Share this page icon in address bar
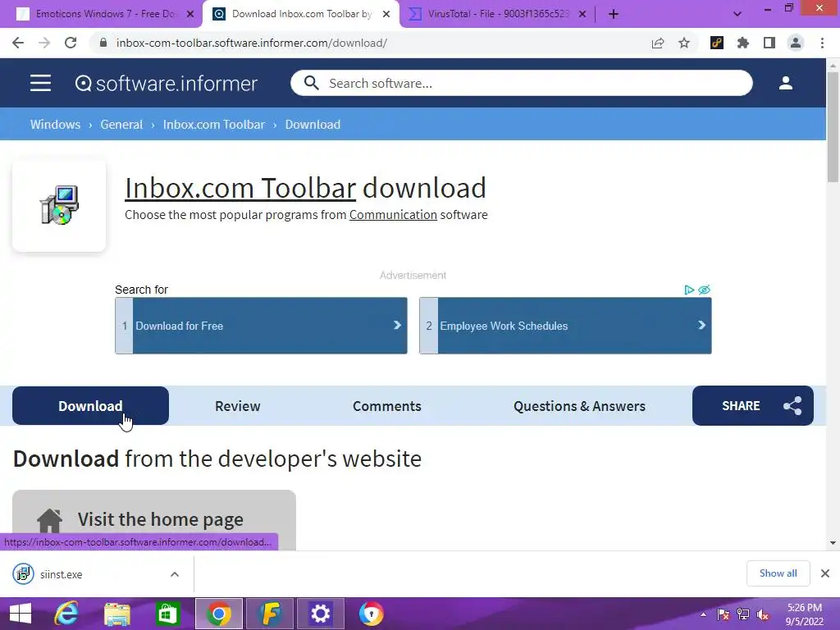 (658, 43)
